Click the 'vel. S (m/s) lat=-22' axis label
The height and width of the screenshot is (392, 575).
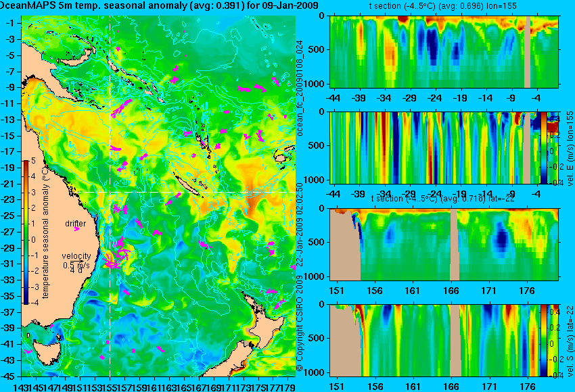coord(570,341)
